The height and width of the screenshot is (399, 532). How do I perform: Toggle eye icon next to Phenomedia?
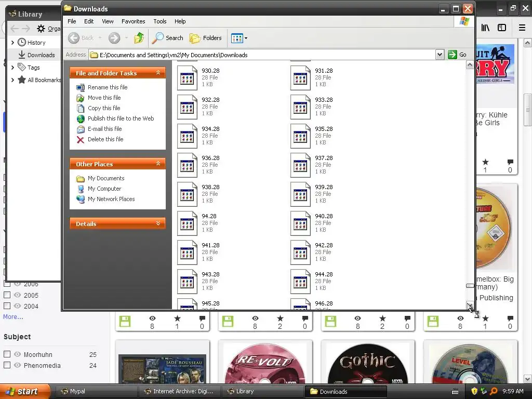click(x=17, y=365)
